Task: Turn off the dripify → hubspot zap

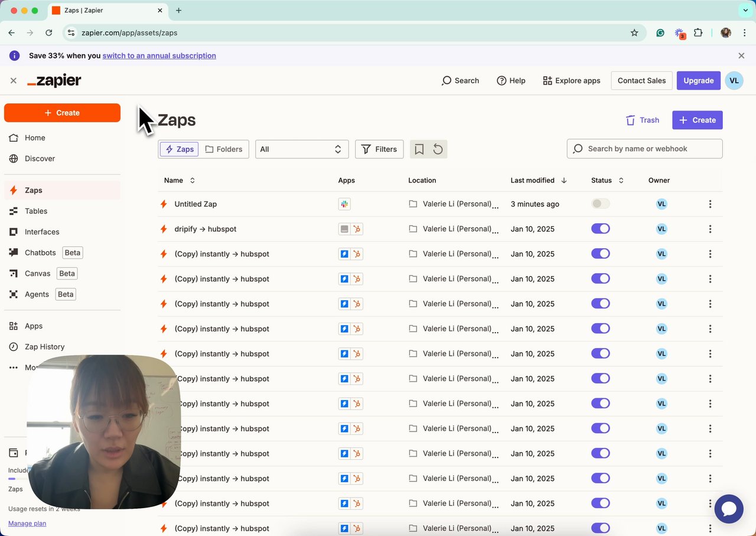Action: (601, 229)
